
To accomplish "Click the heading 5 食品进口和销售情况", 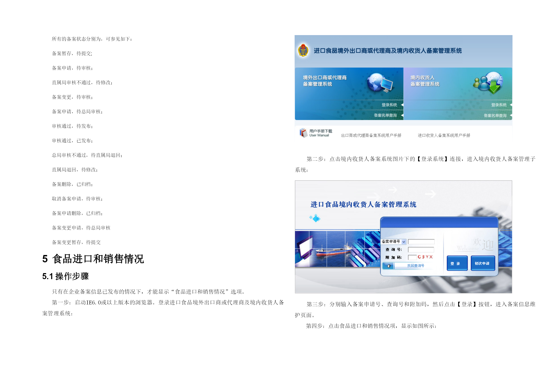I will [93, 259].
